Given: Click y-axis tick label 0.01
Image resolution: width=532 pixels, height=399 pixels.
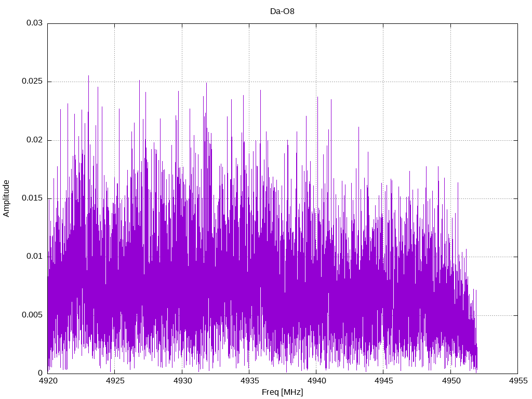Looking at the screenshot, I should [35, 257].
